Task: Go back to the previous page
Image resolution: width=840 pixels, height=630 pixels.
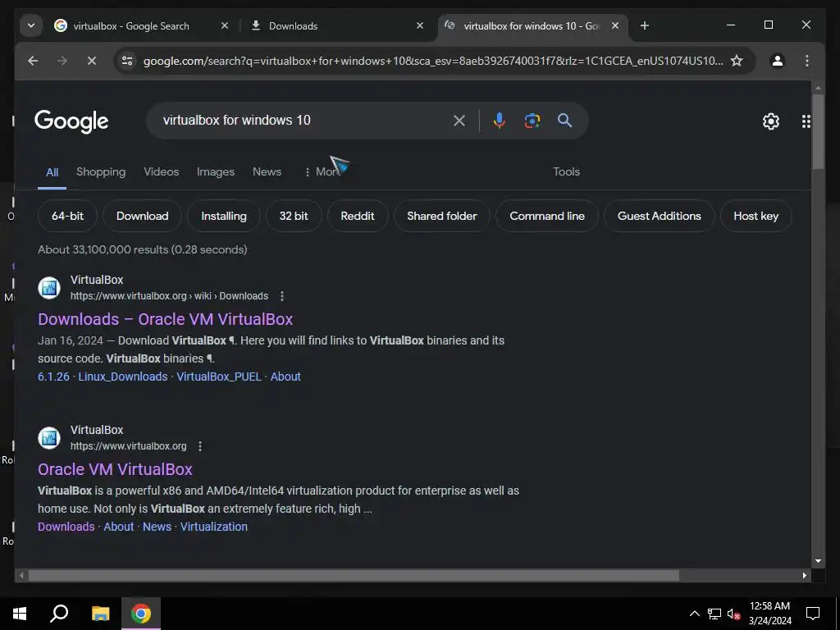Action: [x=33, y=61]
